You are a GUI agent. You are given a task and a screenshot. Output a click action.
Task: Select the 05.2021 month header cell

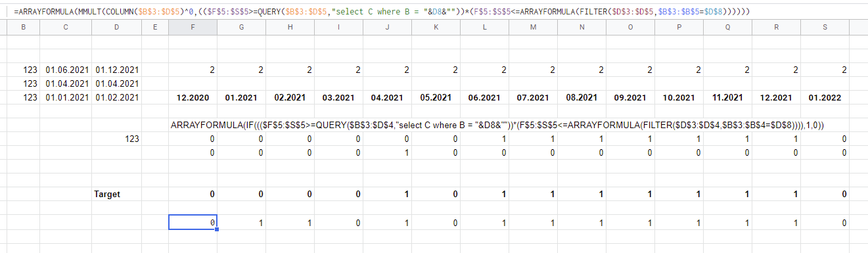(x=436, y=97)
